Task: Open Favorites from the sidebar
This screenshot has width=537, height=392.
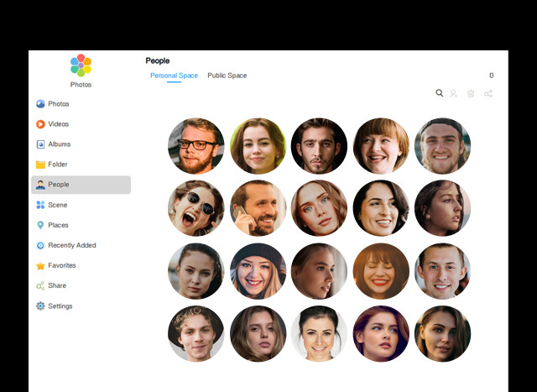Action: click(61, 265)
